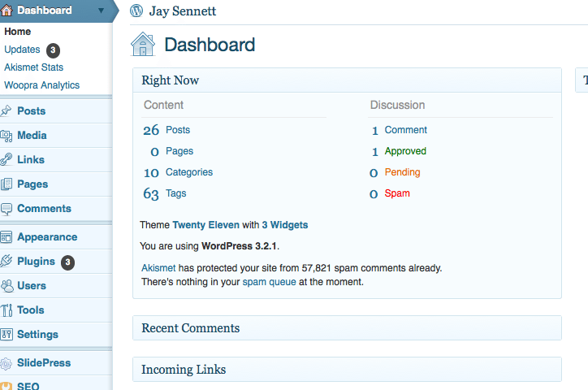Open the spam queue link
Viewport: 588px width, 390px height.
pos(270,282)
